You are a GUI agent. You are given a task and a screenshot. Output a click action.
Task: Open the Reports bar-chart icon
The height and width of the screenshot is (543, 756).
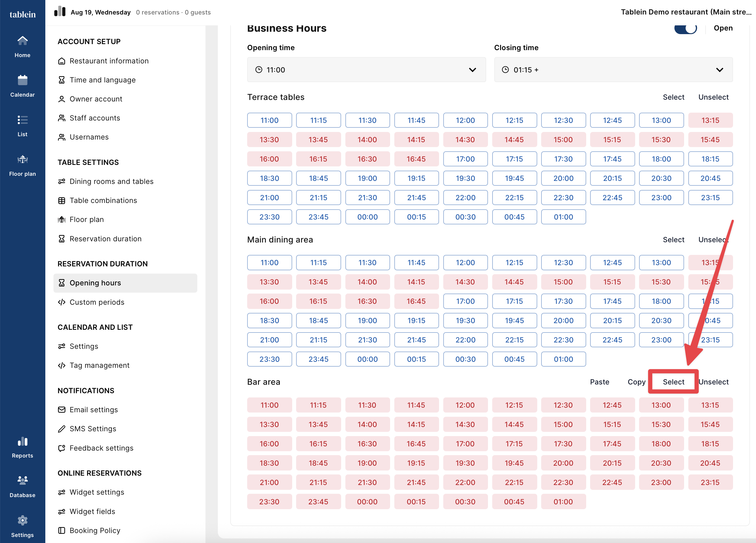click(22, 442)
